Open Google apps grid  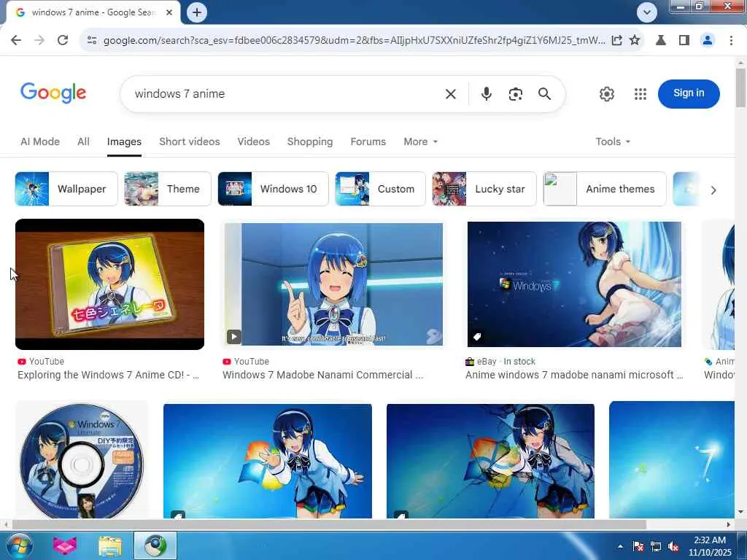[x=640, y=94]
